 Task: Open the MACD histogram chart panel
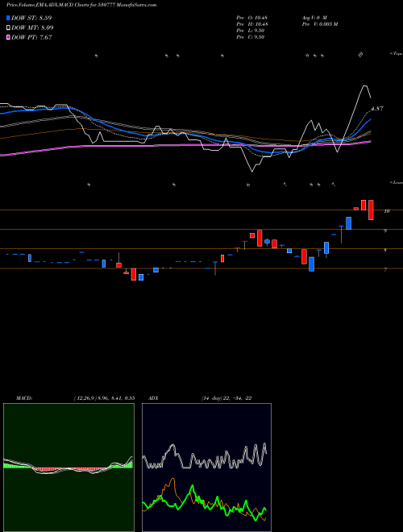coord(69,468)
